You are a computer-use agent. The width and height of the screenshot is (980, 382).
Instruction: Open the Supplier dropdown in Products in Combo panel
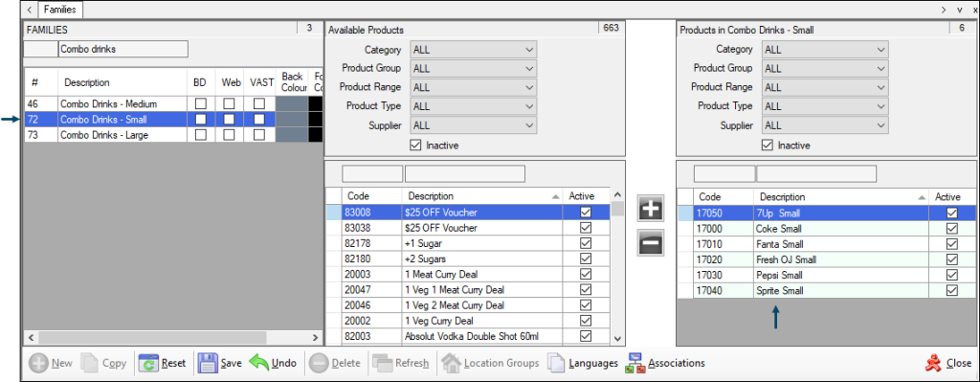(x=825, y=125)
